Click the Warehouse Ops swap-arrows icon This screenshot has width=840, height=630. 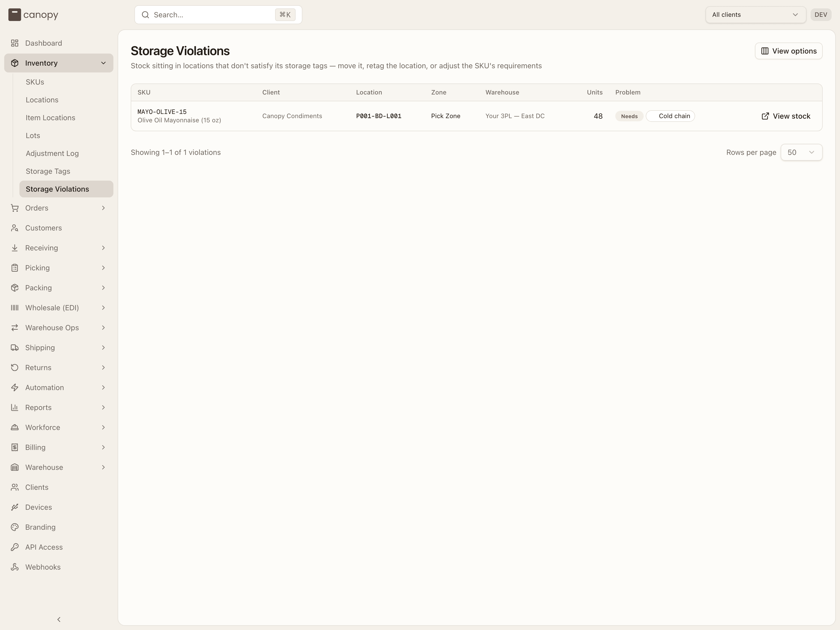[x=14, y=328]
